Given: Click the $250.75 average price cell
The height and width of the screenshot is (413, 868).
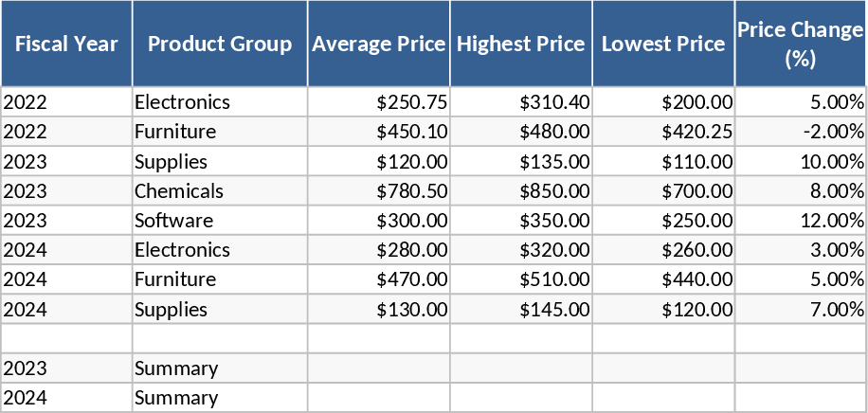Looking at the screenshot, I should pos(378,101).
